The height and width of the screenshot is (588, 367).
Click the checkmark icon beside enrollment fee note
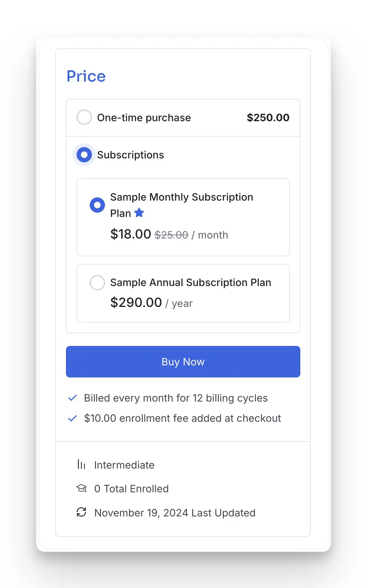coord(72,418)
